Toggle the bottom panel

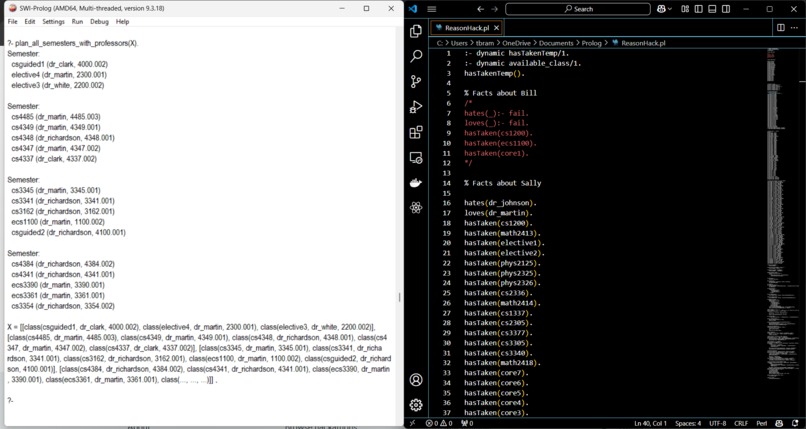coord(712,9)
